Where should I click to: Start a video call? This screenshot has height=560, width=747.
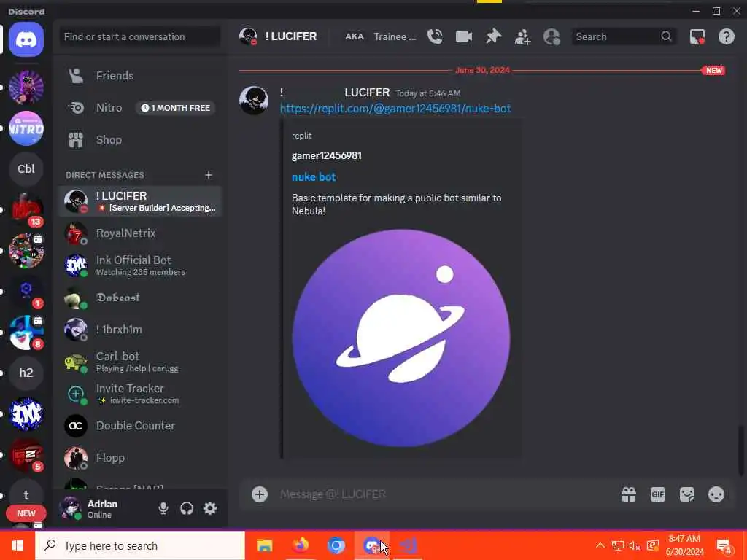click(x=463, y=36)
